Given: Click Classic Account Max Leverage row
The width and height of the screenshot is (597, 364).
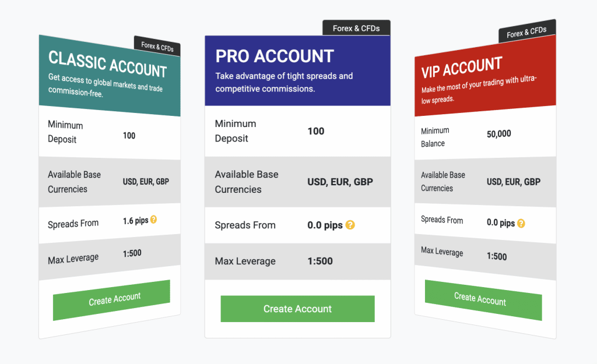Looking at the screenshot, I should pos(110,257).
